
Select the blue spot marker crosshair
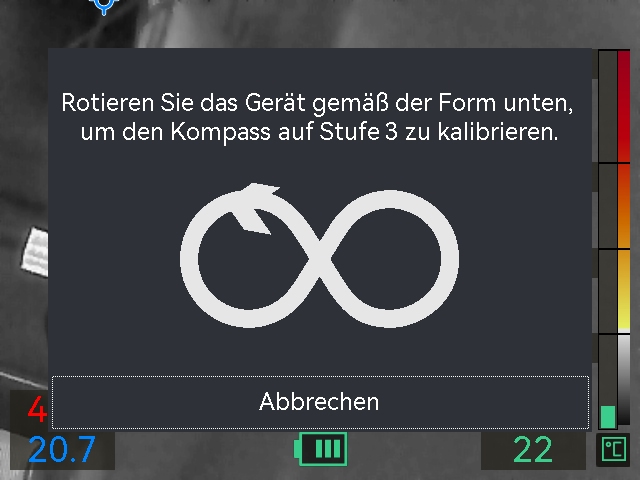(x=104, y=6)
